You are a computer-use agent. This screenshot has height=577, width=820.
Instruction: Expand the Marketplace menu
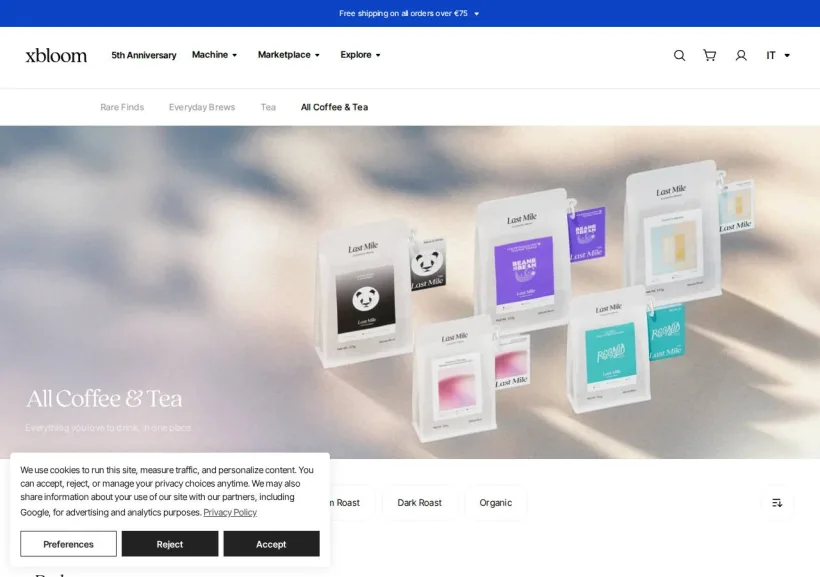289,55
